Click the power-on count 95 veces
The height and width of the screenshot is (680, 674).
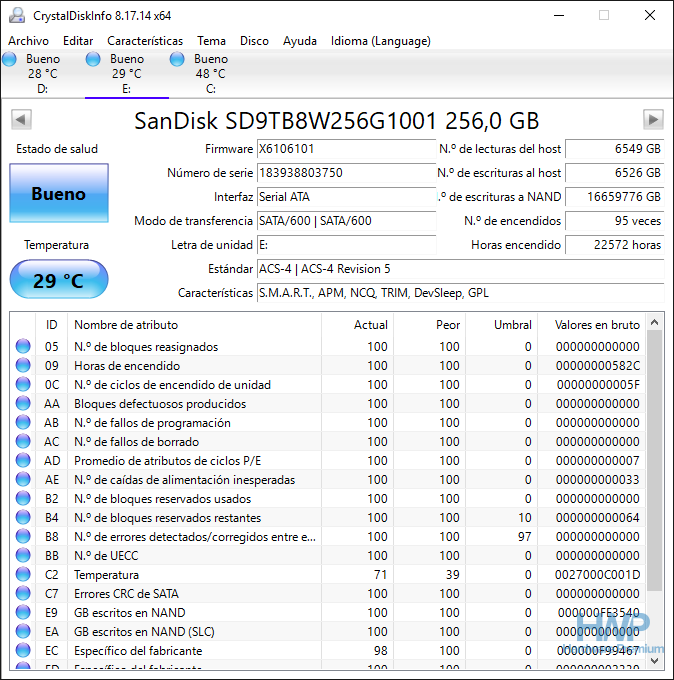click(615, 221)
